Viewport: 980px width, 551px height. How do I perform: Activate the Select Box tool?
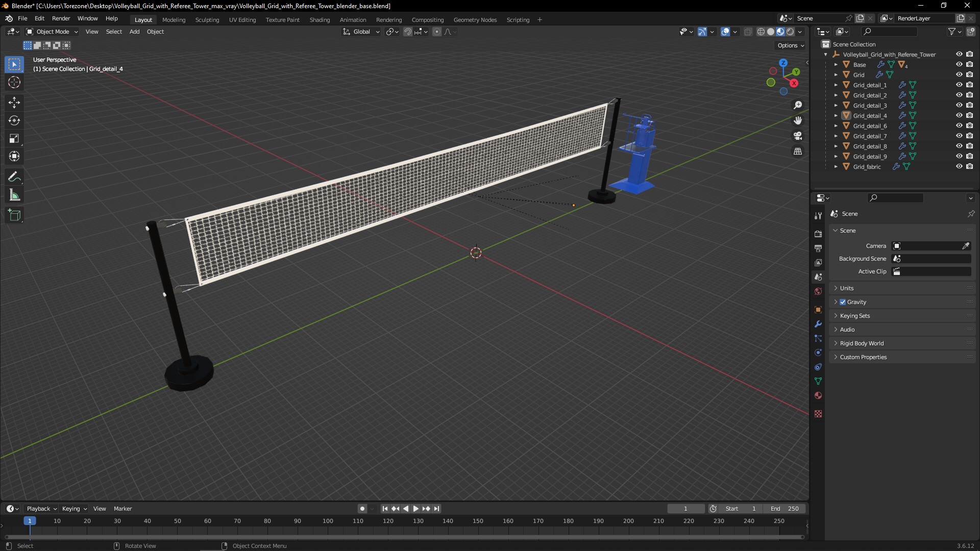(x=14, y=64)
